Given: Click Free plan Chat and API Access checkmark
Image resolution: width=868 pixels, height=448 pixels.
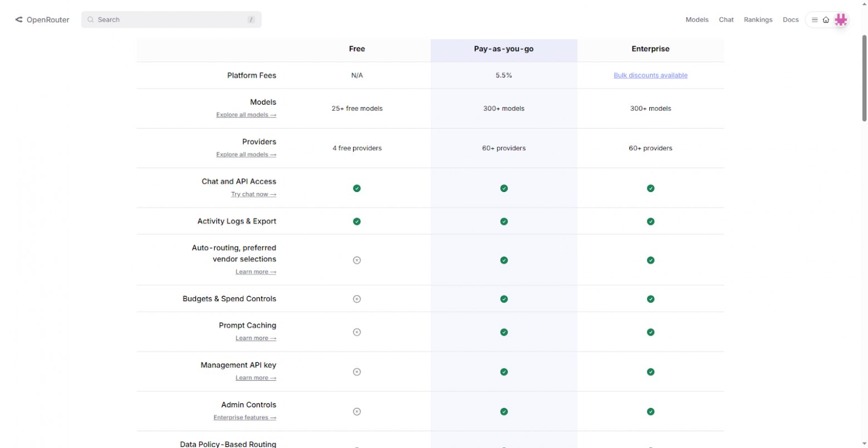Looking at the screenshot, I should click(x=357, y=188).
